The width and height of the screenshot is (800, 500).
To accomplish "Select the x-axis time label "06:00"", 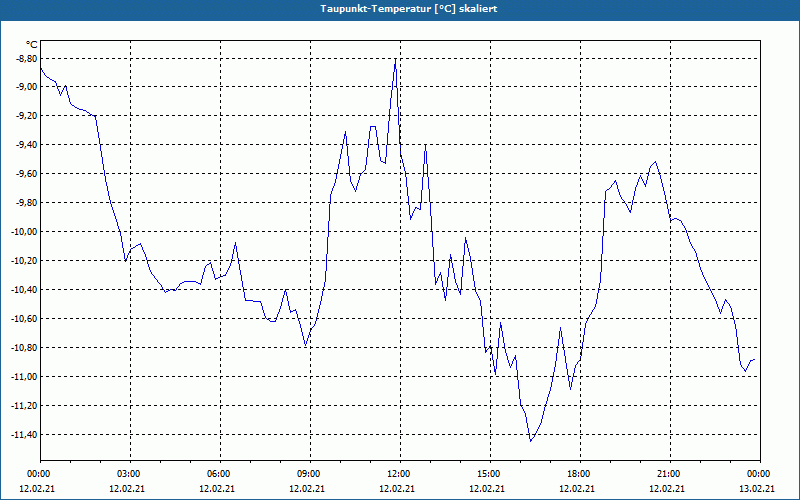I will tap(220, 474).
